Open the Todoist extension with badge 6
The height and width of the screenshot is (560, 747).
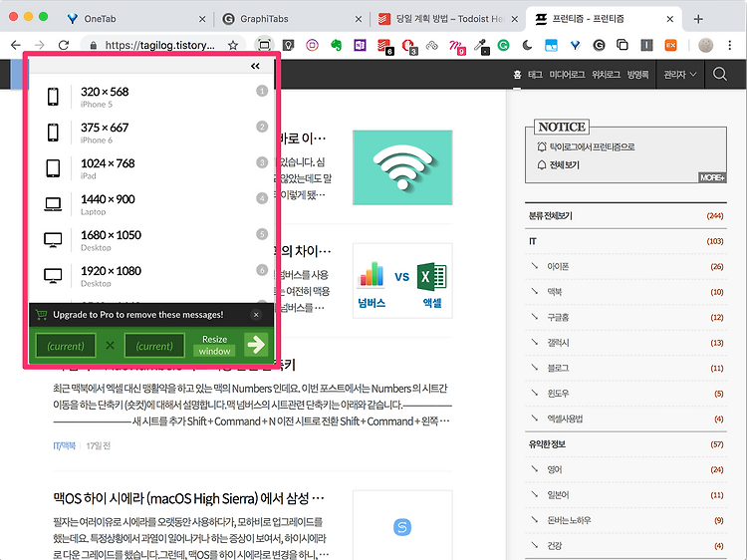(x=384, y=46)
